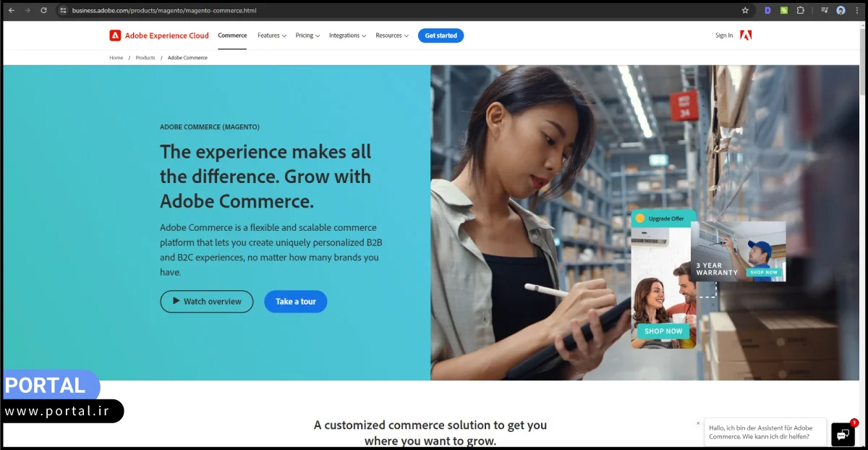This screenshot has height=450, width=868.
Task: Expand the Integrations dropdown menu
Action: 347,35
